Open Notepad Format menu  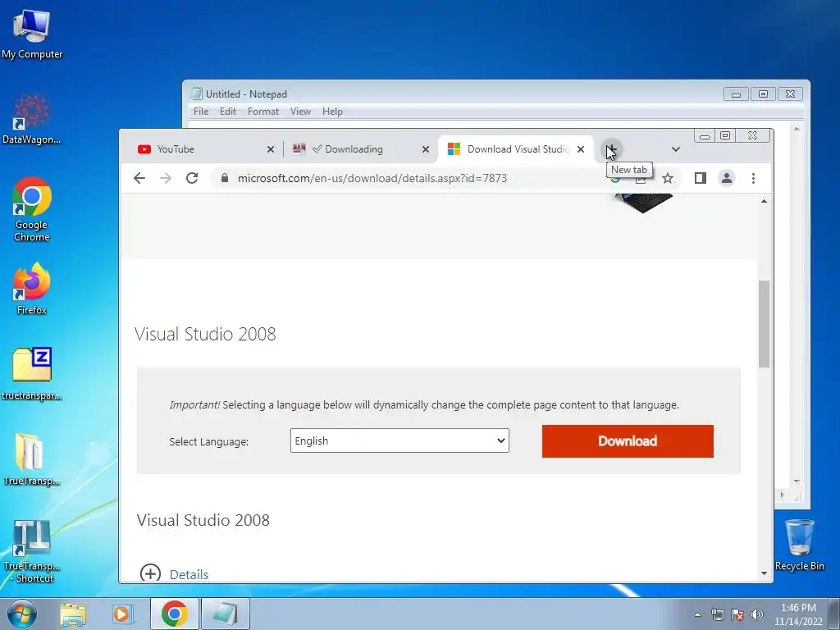[x=263, y=112]
